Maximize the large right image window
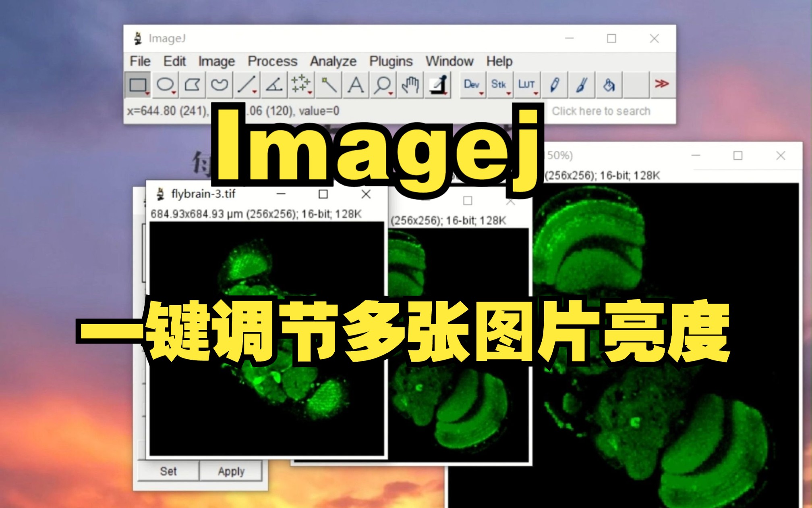Viewport: 812px width, 508px height. 738,156
